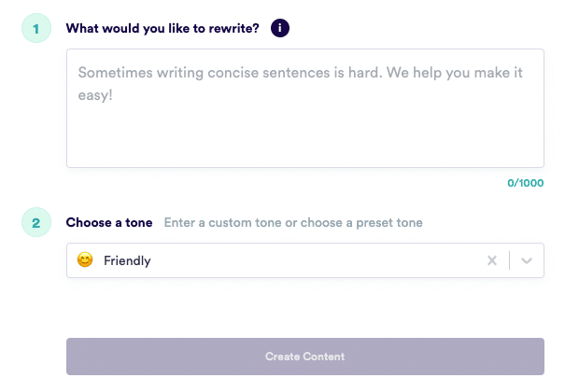The height and width of the screenshot is (392, 565).
Task: Click 'What would you like to rewrite?' heading
Action: (x=162, y=28)
